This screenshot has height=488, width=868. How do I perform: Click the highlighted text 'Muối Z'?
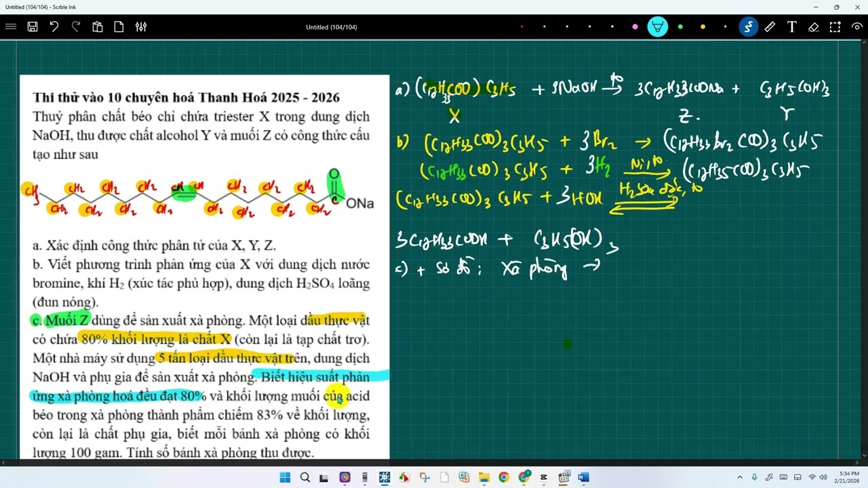(67, 320)
